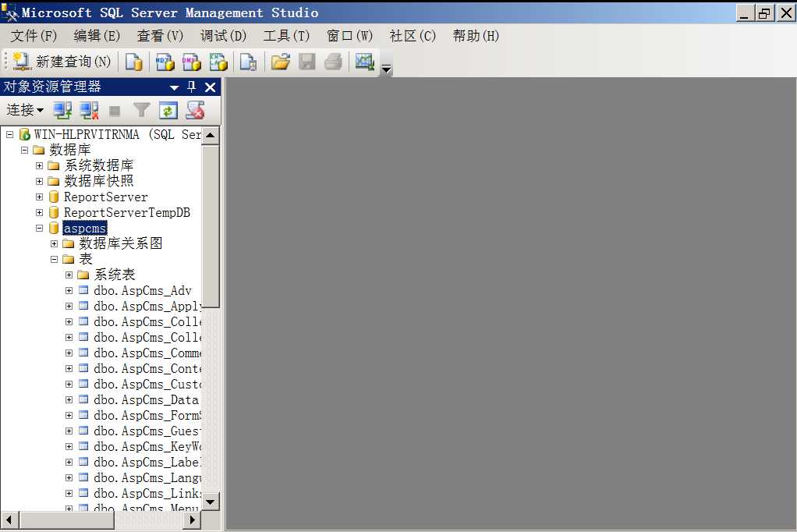Open the 工具(T) Tools menu
The image size is (797, 532).
286,36
